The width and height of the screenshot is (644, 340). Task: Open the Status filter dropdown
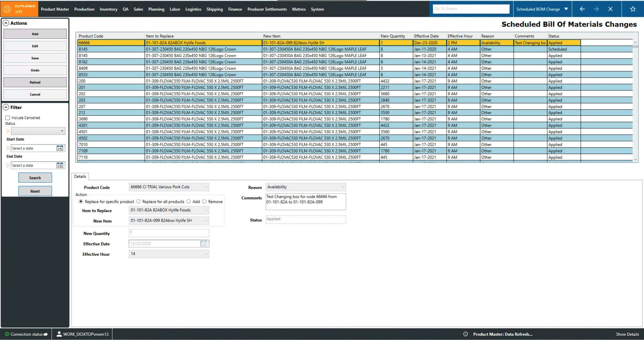point(38,131)
